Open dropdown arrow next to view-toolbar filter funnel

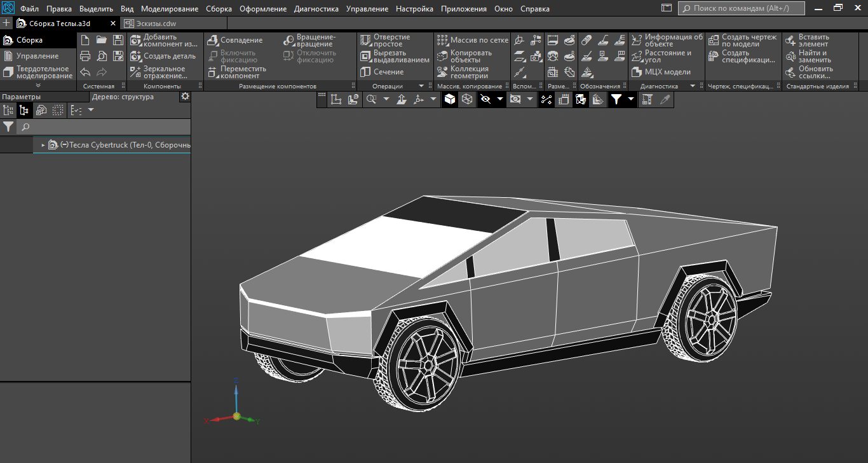(x=631, y=99)
